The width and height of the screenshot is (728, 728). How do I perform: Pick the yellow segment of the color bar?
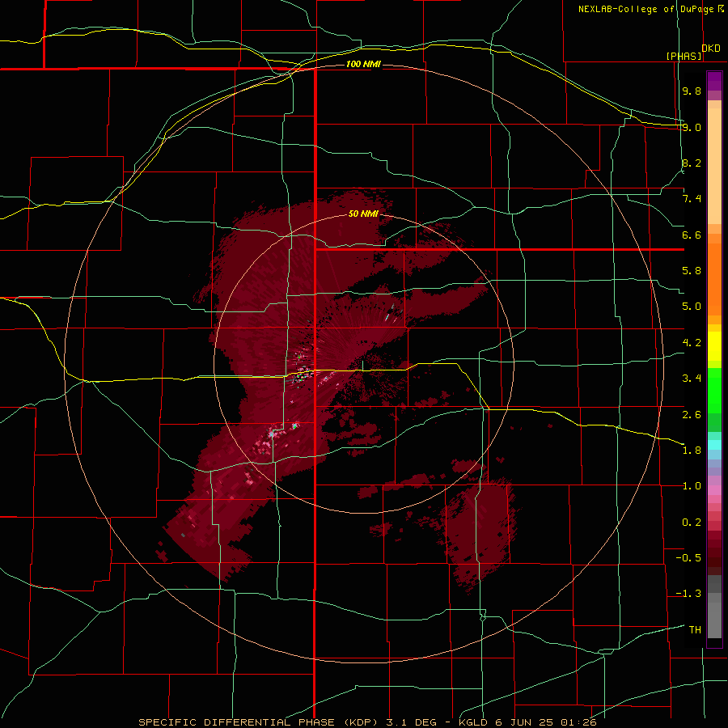pyautogui.click(x=714, y=346)
